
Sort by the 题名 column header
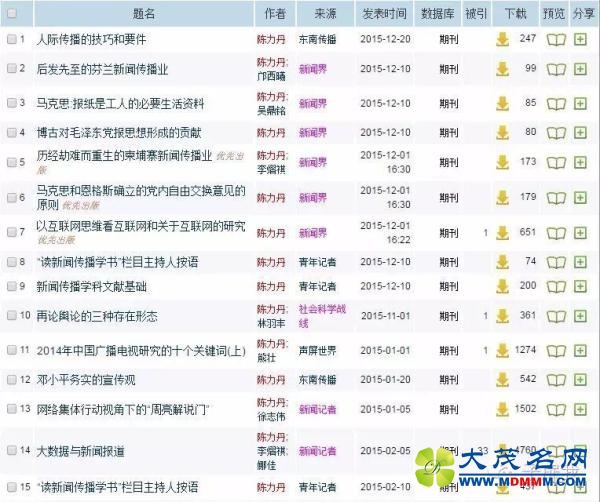click(x=144, y=14)
